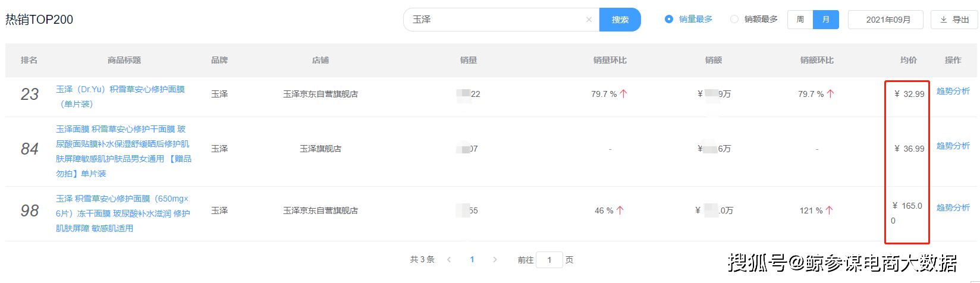
Task: Click the 销量 column header
Action: (469, 60)
